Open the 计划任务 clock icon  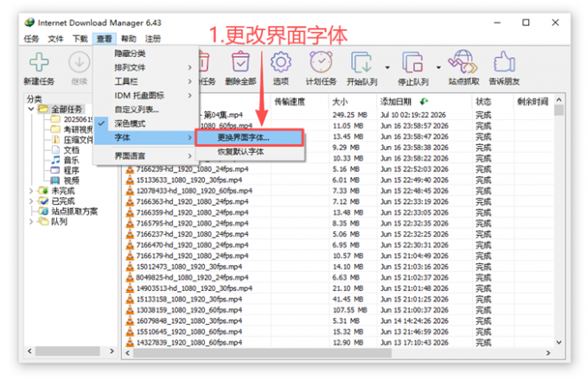click(x=321, y=62)
